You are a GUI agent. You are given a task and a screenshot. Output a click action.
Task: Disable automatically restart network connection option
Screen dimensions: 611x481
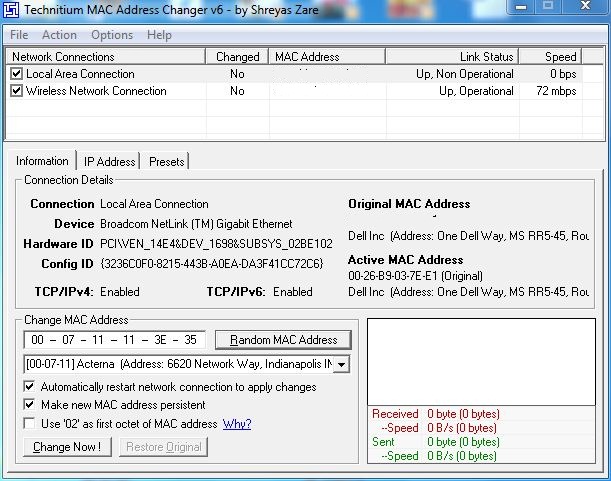[29, 386]
